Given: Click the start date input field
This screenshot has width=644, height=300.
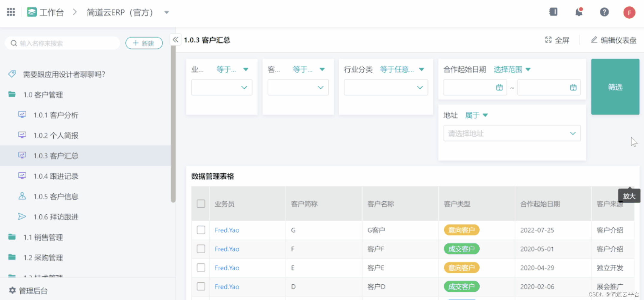Looking at the screenshot, I should (x=475, y=87).
